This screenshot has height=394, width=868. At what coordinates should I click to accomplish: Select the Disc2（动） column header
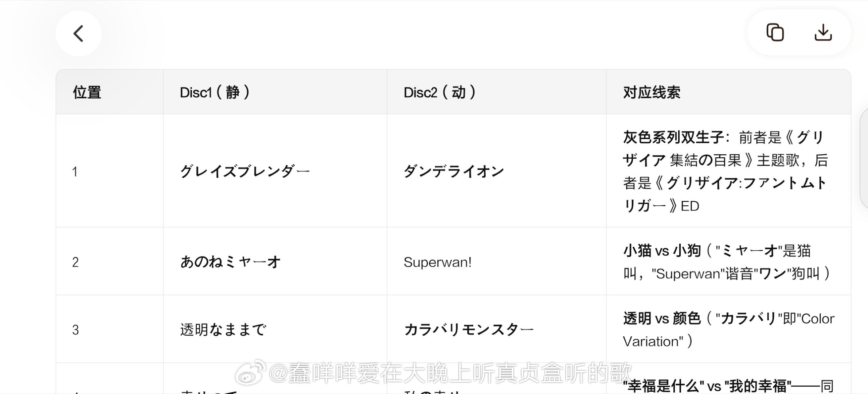point(440,92)
